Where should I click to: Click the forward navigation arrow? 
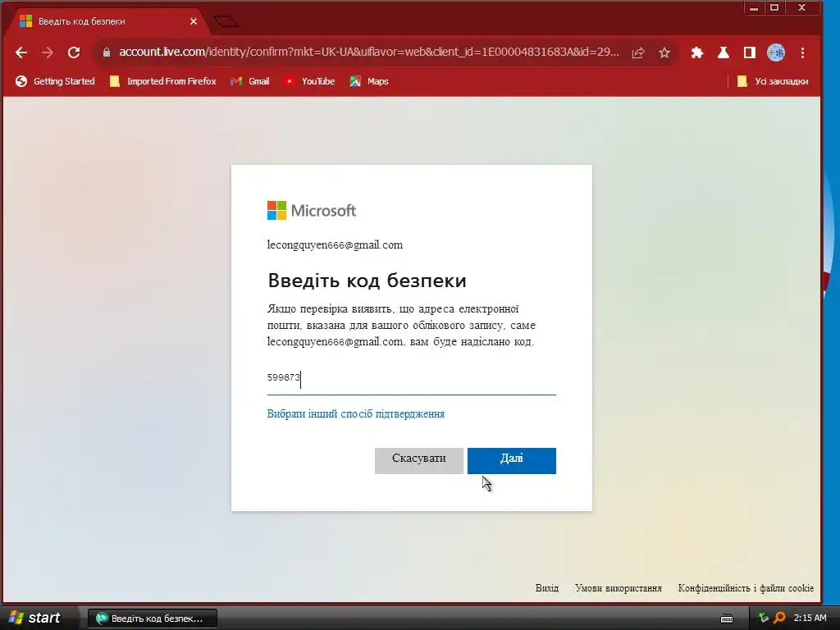point(47,52)
